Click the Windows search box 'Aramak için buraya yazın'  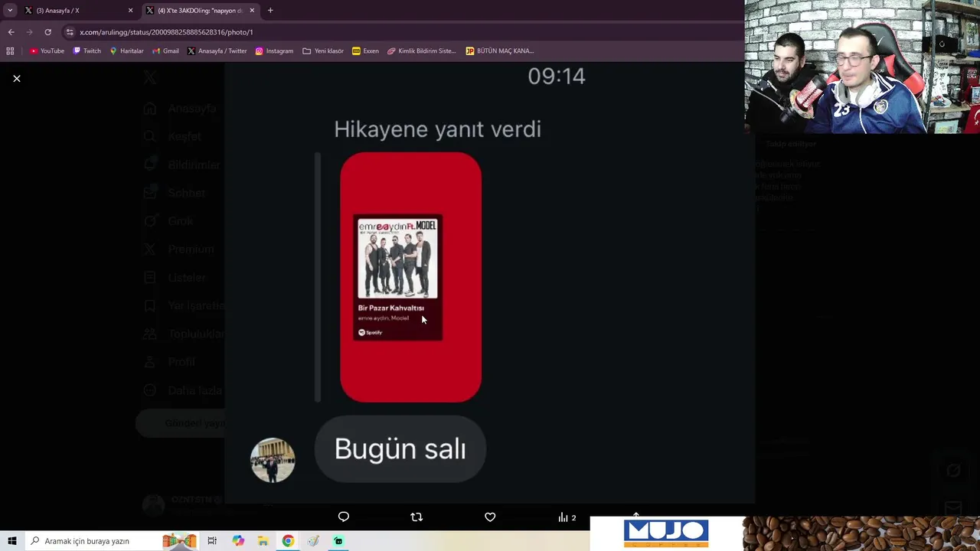pos(111,541)
